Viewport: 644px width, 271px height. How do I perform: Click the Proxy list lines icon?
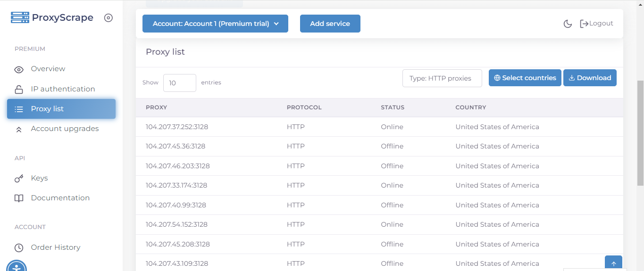19,109
